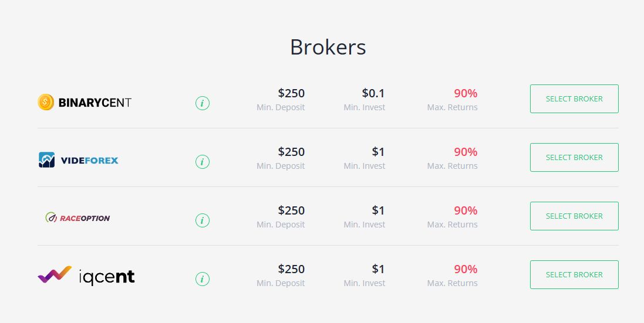Click BinaryCent's $0.1 minimum invest value
The height and width of the screenshot is (323, 644).
click(x=373, y=93)
